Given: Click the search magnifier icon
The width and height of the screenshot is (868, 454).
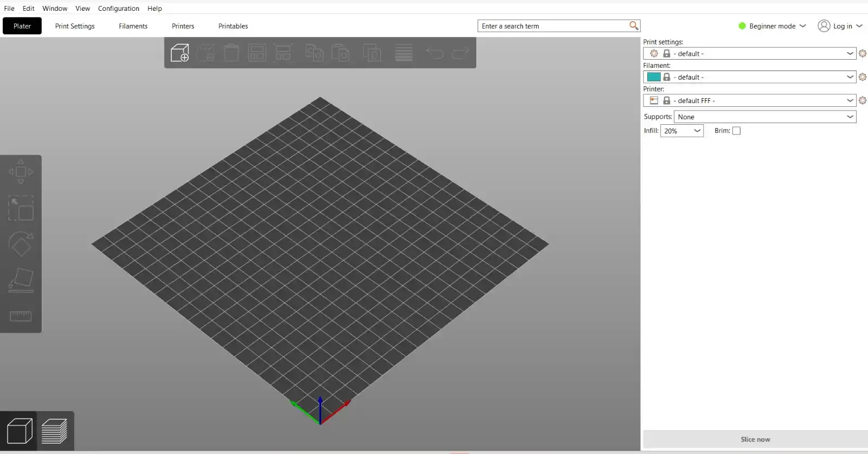Looking at the screenshot, I should coord(634,25).
